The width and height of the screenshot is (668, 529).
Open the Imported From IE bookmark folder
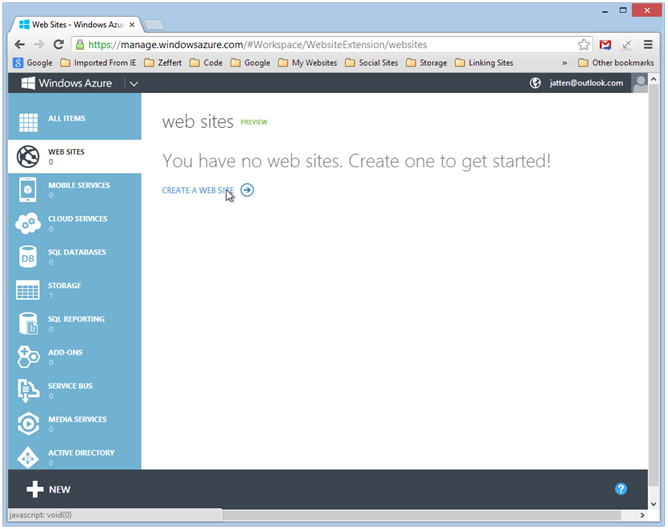(x=98, y=63)
